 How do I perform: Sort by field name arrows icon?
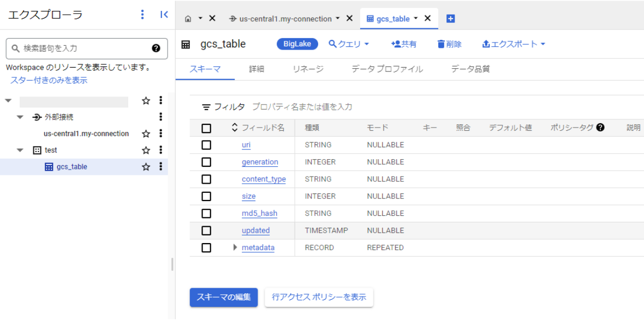235,128
